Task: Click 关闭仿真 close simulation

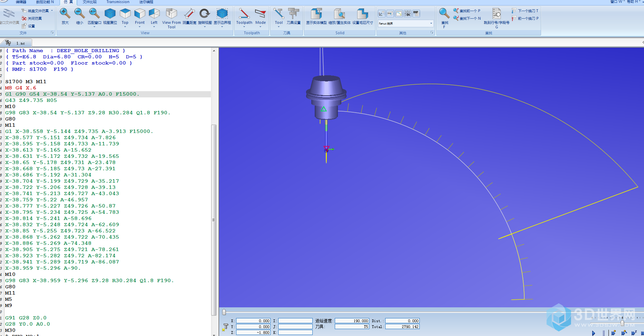Action: coord(31,18)
